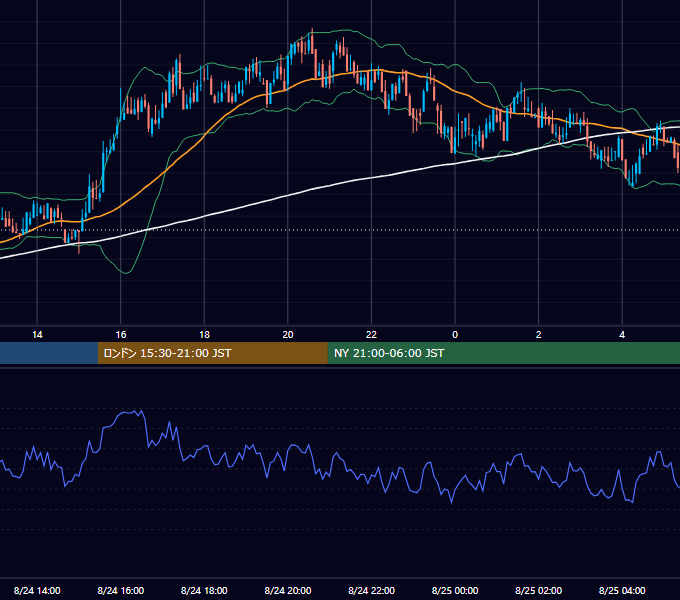Click the NY 21:00-06:00 JST session bar
The width and height of the screenshot is (680, 600).
(x=503, y=353)
